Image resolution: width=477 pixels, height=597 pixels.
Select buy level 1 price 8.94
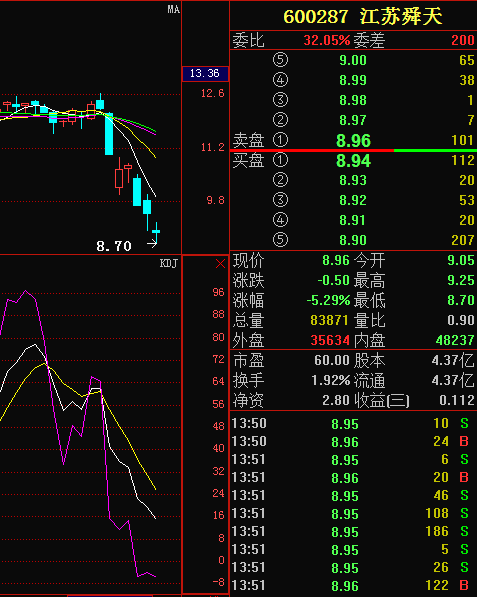(353, 161)
